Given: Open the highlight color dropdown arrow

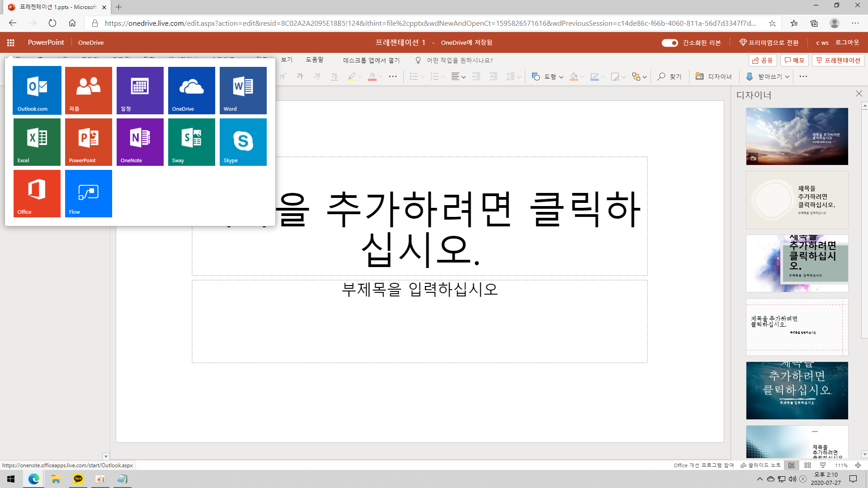Looking at the screenshot, I should [360, 77].
